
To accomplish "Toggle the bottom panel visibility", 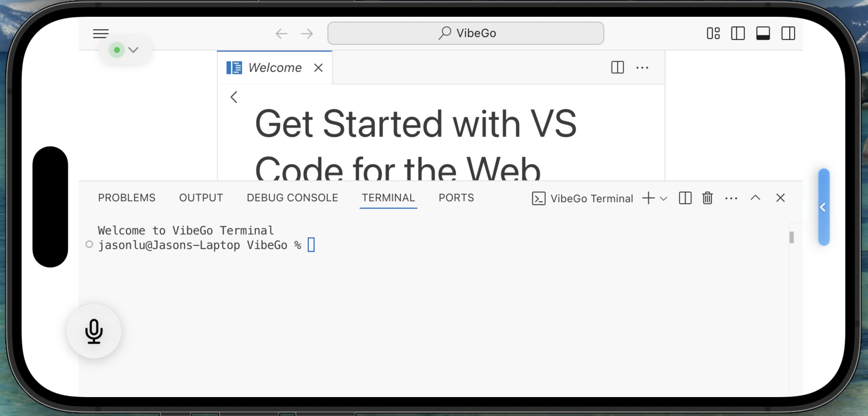I will [763, 33].
